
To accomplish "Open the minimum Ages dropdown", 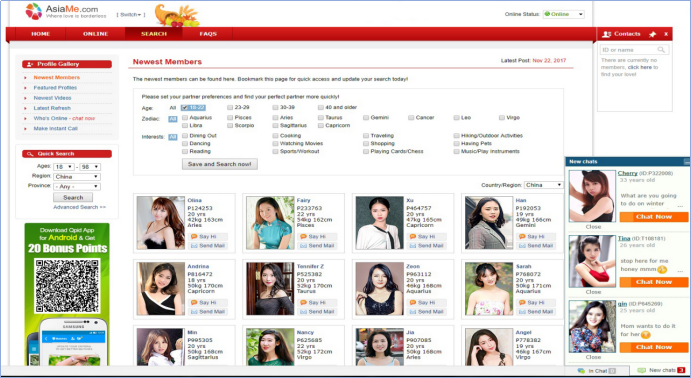I will click(x=63, y=167).
